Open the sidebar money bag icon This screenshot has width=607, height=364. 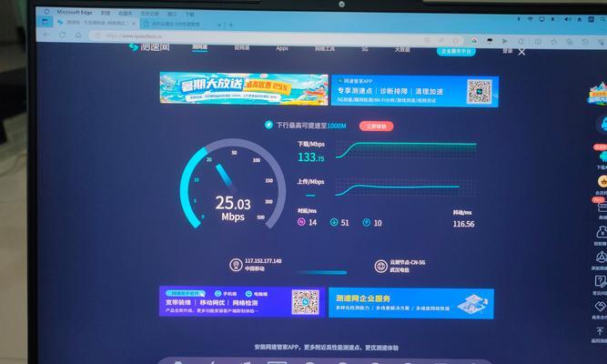602,232
